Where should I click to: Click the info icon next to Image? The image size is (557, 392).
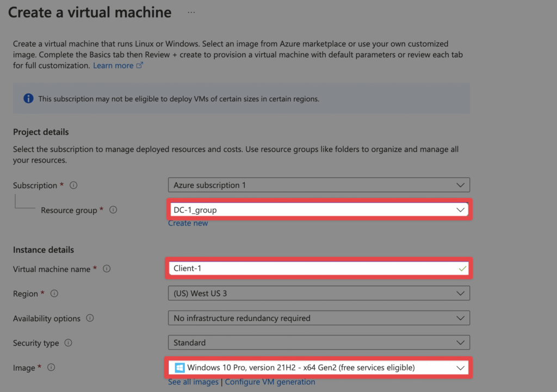(51, 368)
